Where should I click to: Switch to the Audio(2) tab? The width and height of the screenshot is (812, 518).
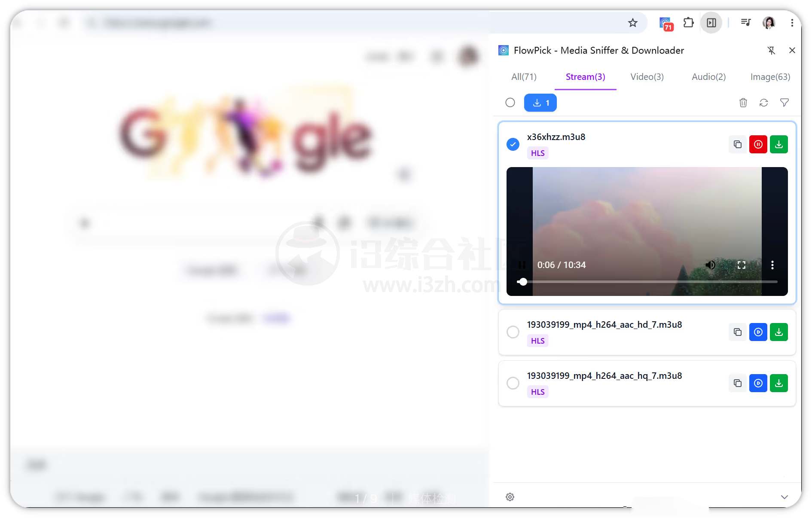(708, 77)
